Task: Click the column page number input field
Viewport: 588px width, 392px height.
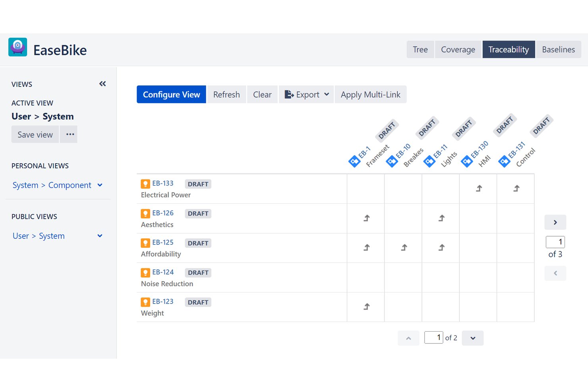Action: click(555, 242)
